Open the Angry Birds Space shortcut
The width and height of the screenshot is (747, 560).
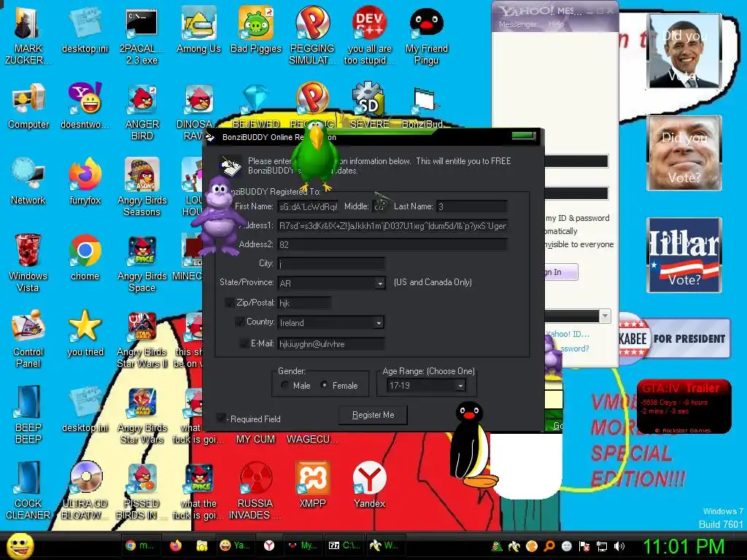pyautogui.click(x=142, y=262)
